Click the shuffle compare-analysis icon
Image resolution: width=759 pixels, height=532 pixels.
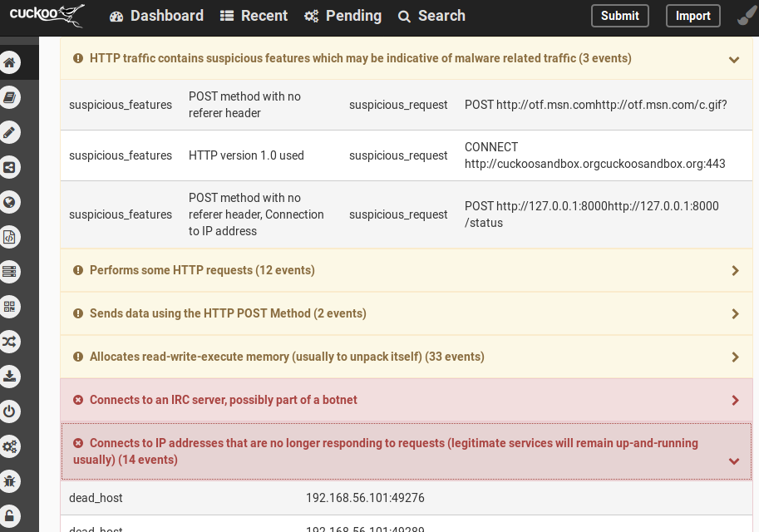9,341
